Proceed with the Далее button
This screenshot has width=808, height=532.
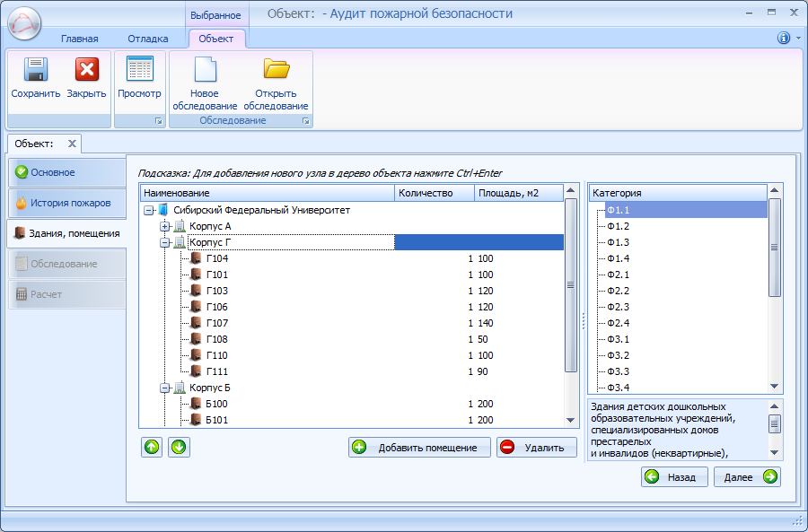(x=747, y=477)
